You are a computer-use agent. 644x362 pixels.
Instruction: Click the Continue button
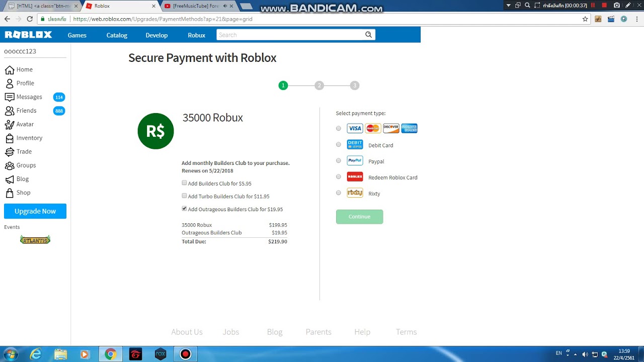pos(359,217)
